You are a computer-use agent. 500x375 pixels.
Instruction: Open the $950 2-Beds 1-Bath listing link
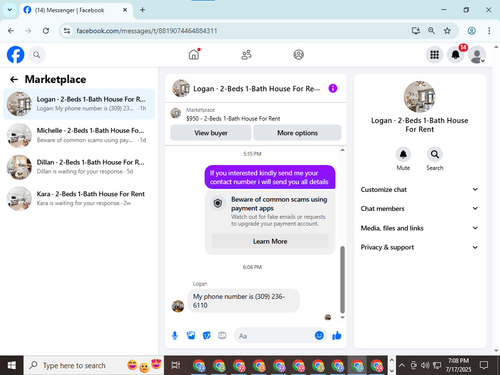(233, 118)
